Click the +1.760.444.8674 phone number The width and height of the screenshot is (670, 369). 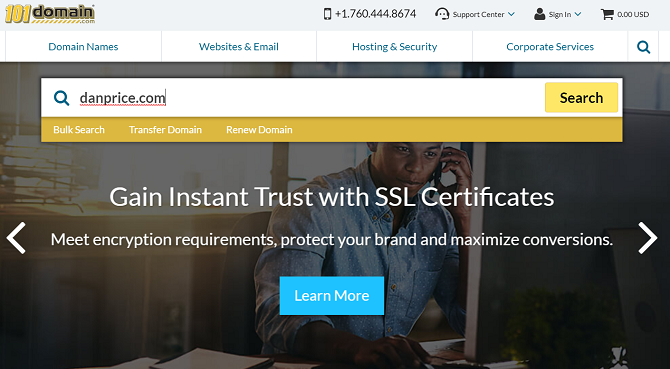375,14
